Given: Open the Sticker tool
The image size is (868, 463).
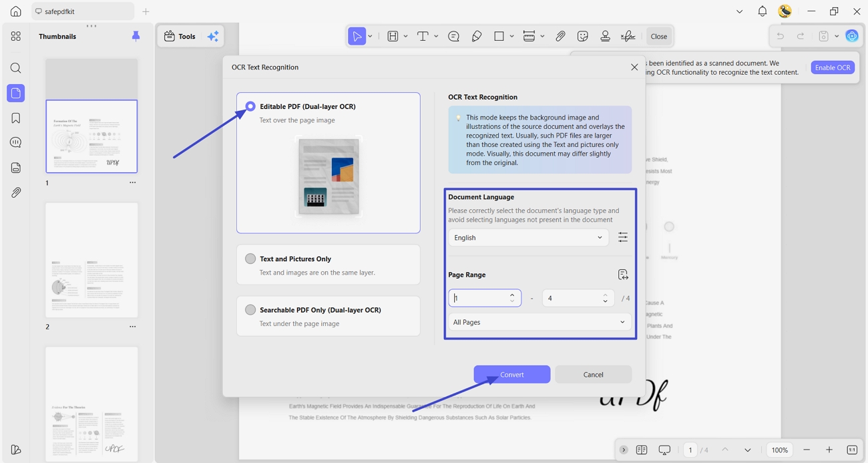Looking at the screenshot, I should coord(583,36).
